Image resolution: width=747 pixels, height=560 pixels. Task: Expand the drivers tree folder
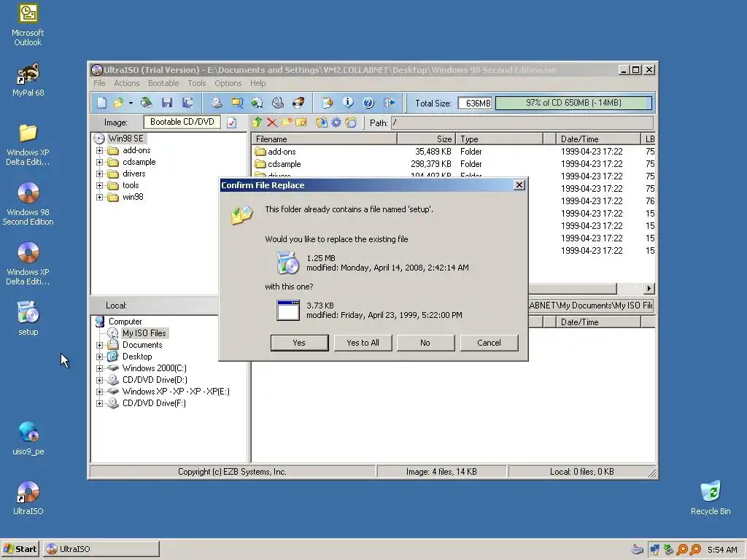[x=99, y=174]
